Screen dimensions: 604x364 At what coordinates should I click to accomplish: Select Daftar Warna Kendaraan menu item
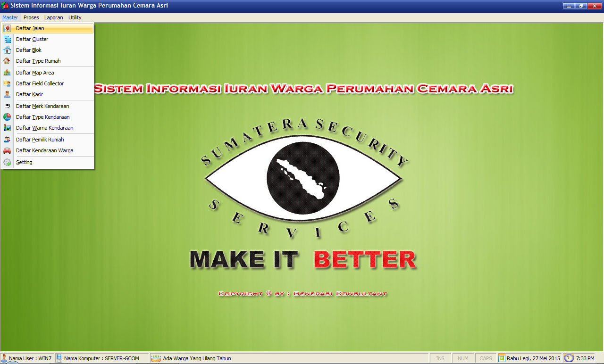[44, 128]
